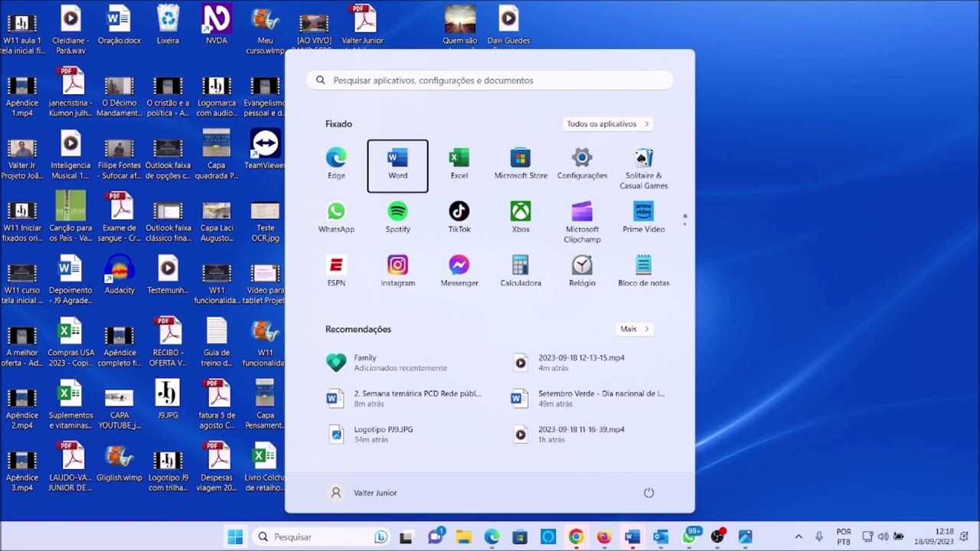The height and width of the screenshot is (551, 980).
Task: Click the microphone tray icon
Action: 819,536
